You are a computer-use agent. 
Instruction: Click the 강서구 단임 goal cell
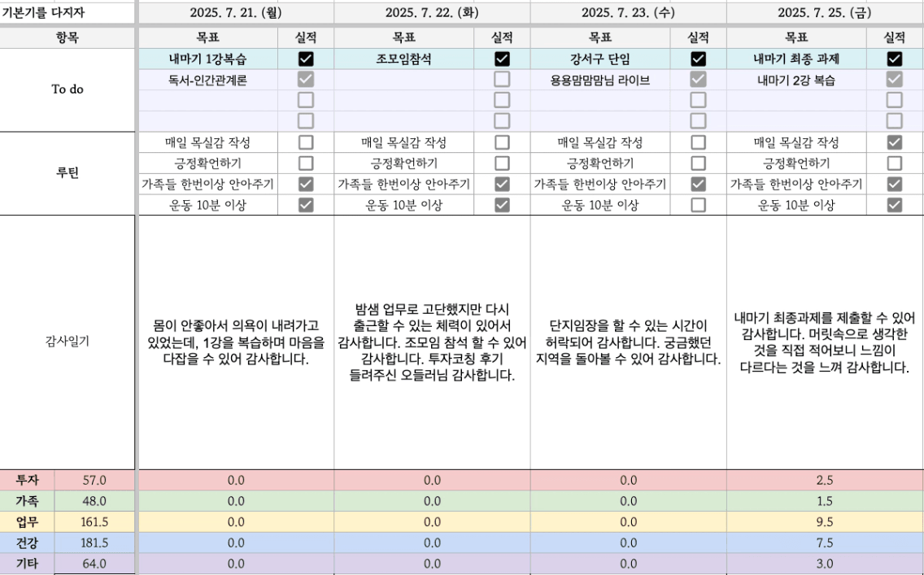tap(600, 59)
